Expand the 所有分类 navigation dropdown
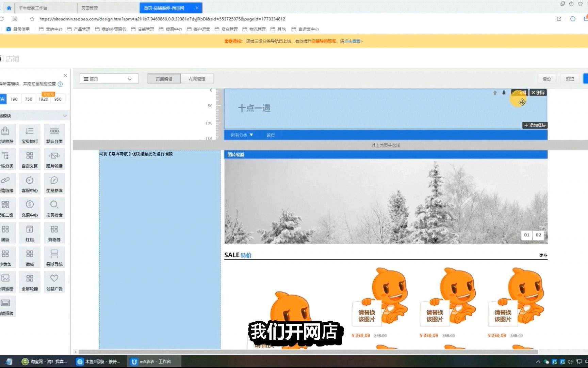 coord(242,135)
